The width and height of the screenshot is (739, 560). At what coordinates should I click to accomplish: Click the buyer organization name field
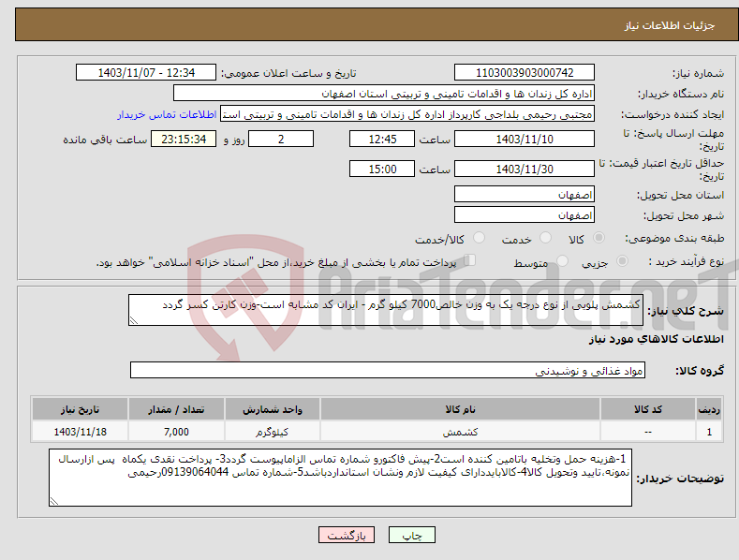384,94
